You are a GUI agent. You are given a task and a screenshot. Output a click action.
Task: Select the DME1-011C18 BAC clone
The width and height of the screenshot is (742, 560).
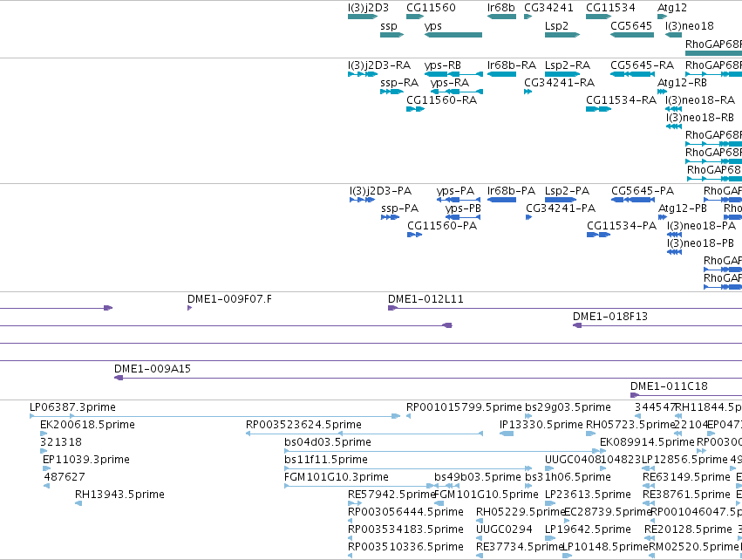[685, 395]
